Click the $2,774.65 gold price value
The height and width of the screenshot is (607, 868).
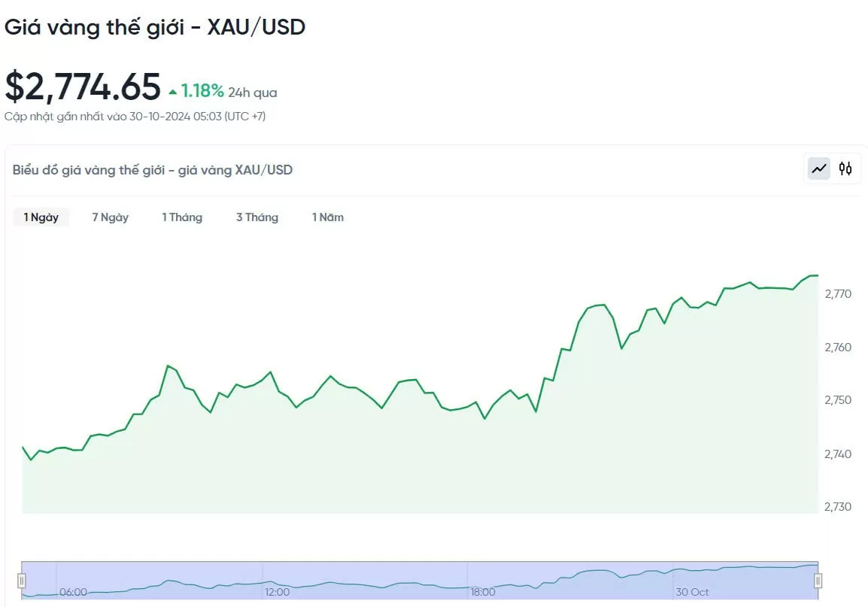83,86
